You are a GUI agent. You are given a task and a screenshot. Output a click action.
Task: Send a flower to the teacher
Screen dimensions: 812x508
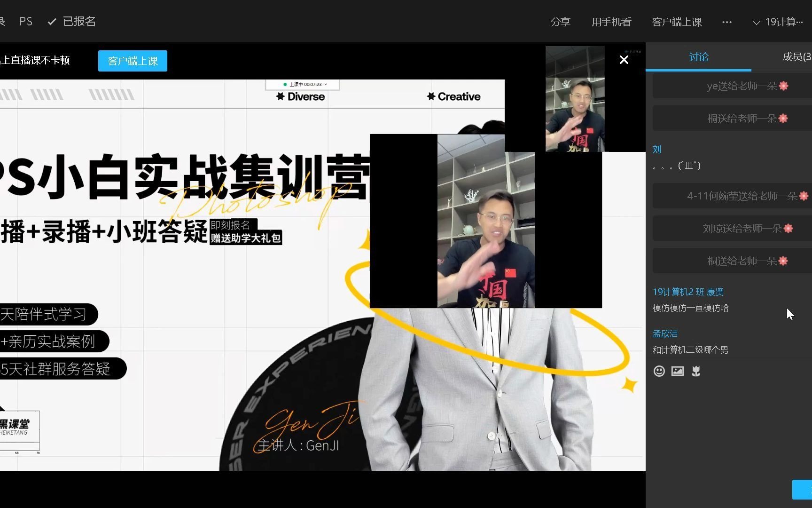tap(696, 371)
